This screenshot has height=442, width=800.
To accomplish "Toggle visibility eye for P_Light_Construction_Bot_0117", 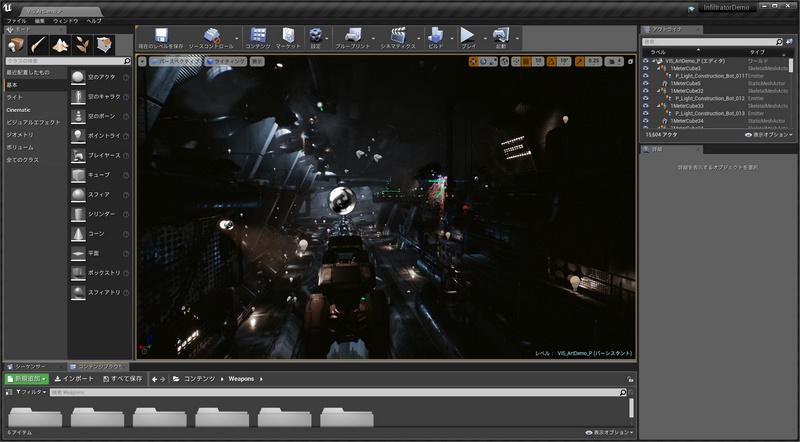I will (x=646, y=75).
